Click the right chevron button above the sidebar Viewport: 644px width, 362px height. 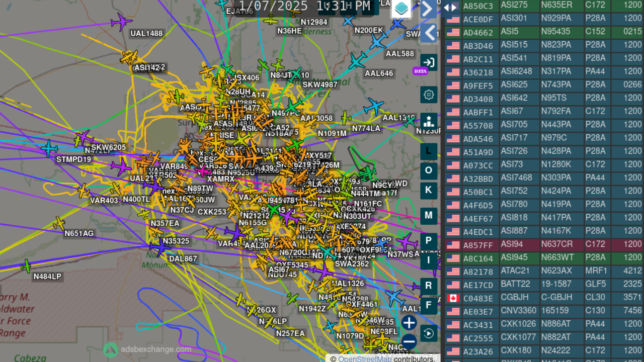428,9
